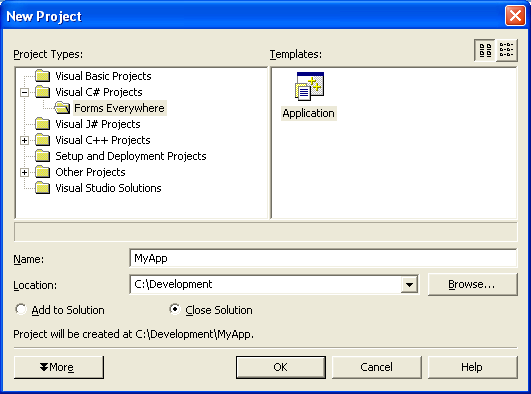Click the Visual Basic Projects folder icon
531x394 pixels.
(x=43, y=76)
